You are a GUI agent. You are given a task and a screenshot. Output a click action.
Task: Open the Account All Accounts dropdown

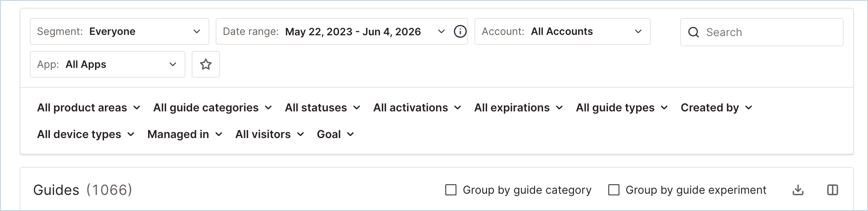click(x=562, y=31)
